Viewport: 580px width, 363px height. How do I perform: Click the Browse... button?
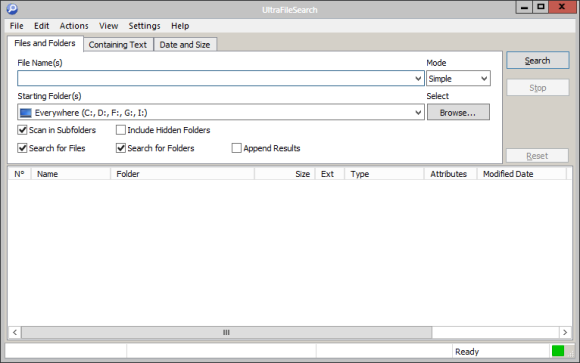point(458,112)
